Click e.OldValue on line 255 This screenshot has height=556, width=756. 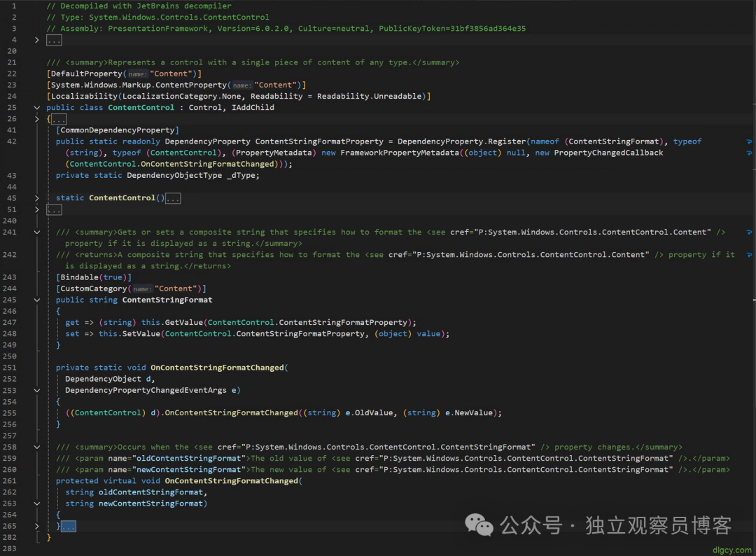tap(369, 413)
